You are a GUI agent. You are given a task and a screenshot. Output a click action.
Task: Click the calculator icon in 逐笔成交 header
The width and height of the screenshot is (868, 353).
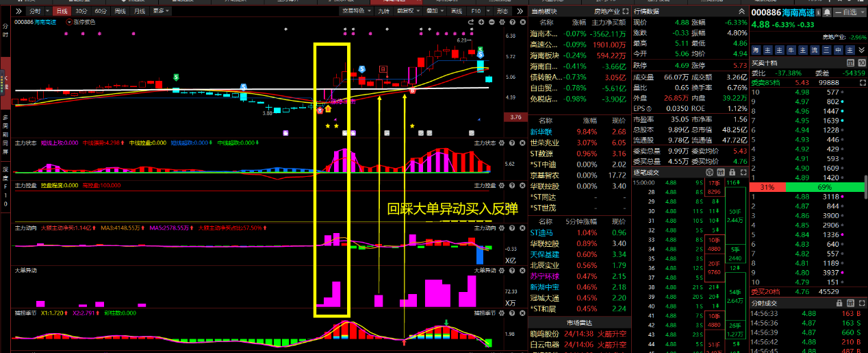coord(719,172)
